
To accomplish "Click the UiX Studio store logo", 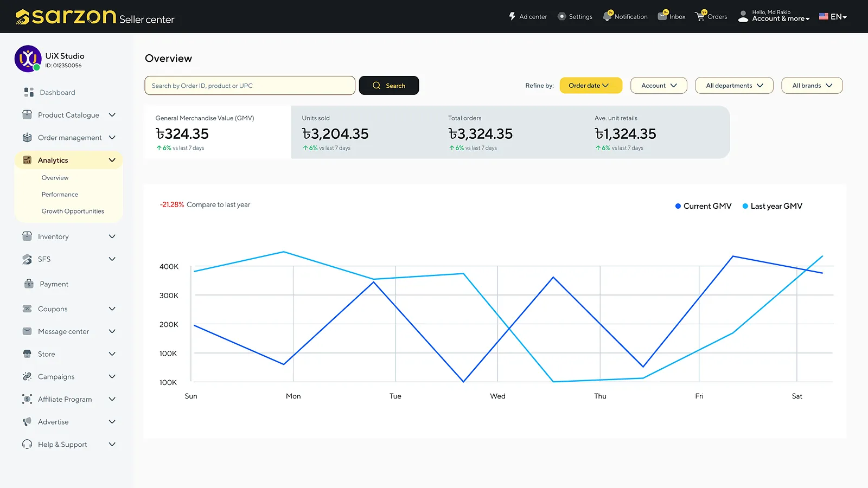I will 28,59.
